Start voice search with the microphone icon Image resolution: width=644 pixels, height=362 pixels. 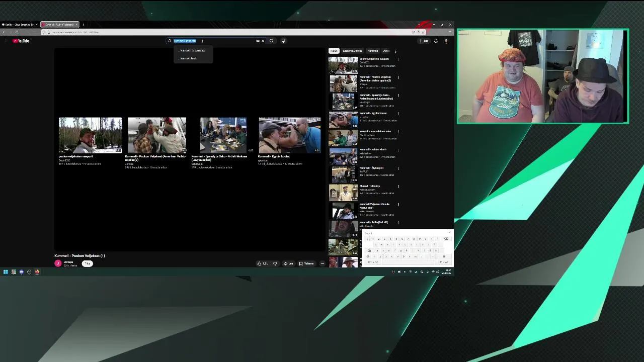pyautogui.click(x=283, y=41)
